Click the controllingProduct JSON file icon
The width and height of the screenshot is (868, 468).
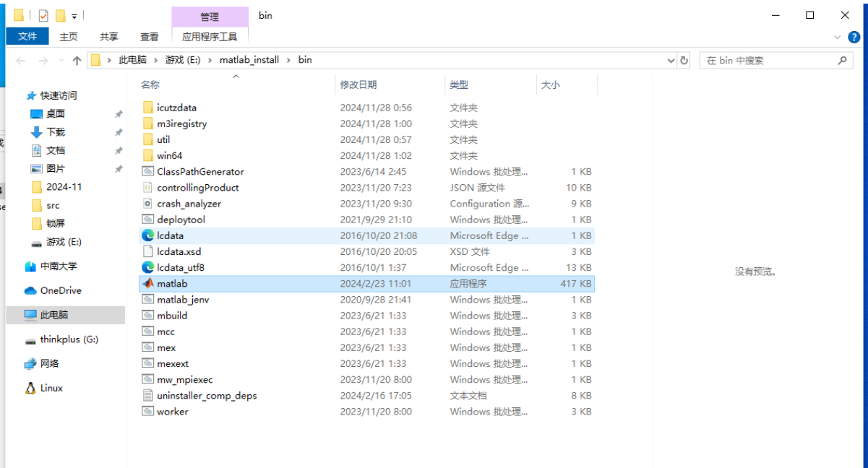(147, 187)
